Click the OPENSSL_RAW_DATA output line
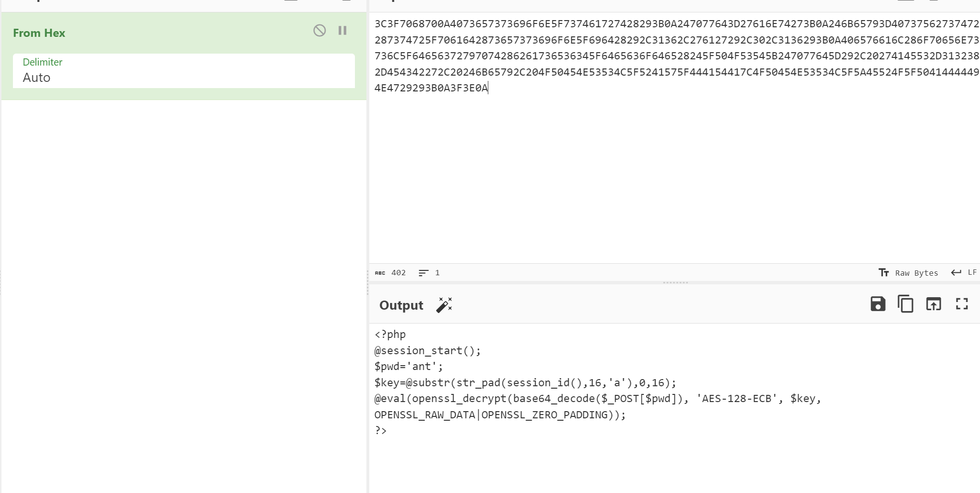980x493 pixels. (x=500, y=415)
